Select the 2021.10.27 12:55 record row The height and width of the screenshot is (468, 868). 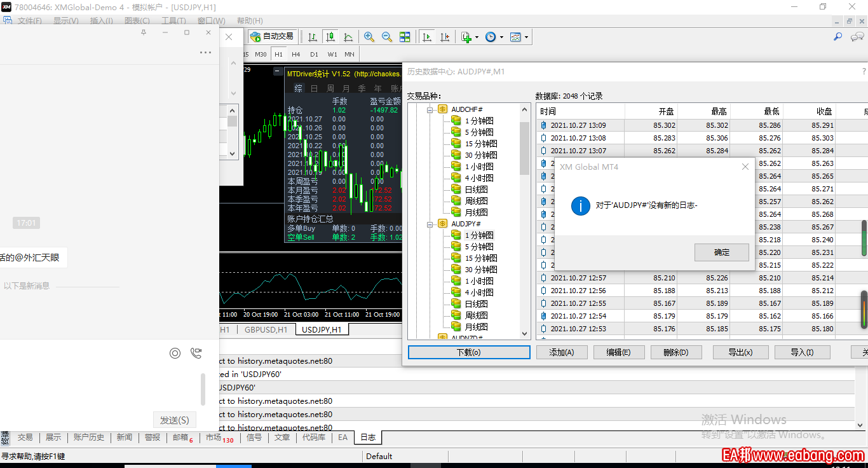[702, 303]
